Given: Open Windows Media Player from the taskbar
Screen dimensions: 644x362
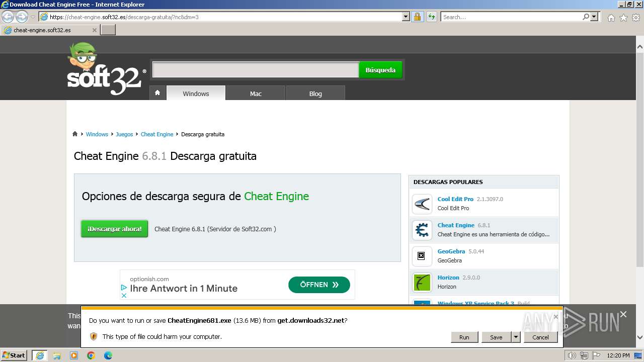Looking at the screenshot, I should tap(74, 355).
